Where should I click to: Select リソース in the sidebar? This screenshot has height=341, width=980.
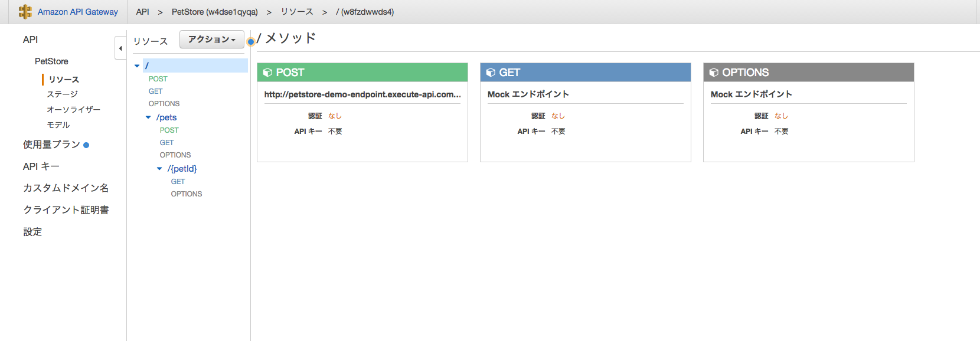[64, 80]
